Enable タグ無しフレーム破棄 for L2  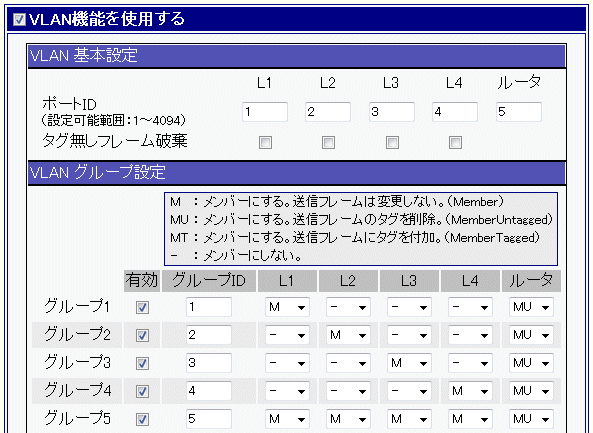328,143
